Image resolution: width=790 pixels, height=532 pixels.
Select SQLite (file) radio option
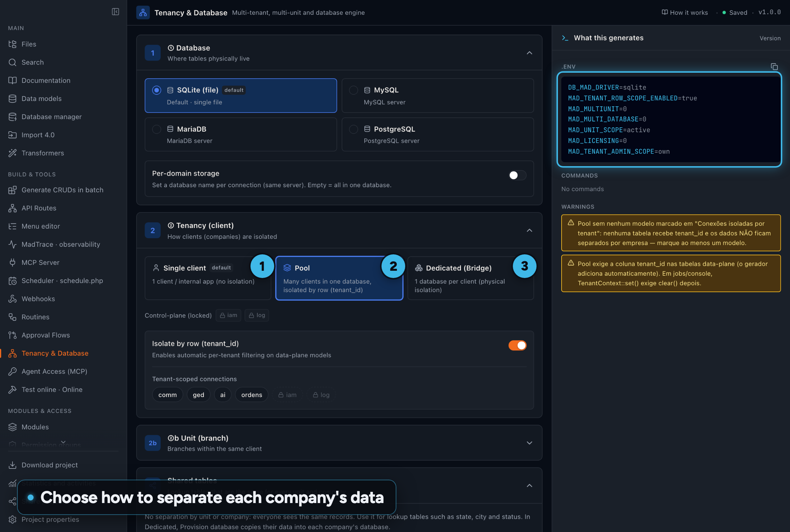156,90
